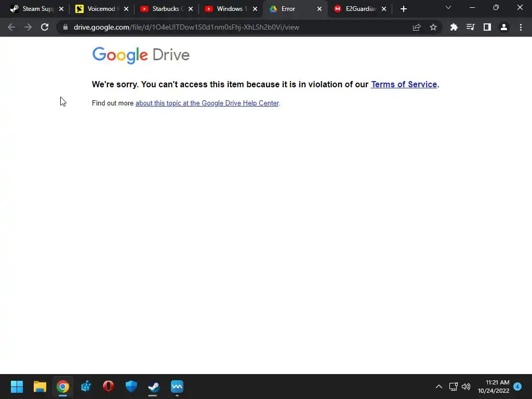The image size is (532, 399).
Task: Share this page using the share icon
Action: pyautogui.click(x=417, y=27)
